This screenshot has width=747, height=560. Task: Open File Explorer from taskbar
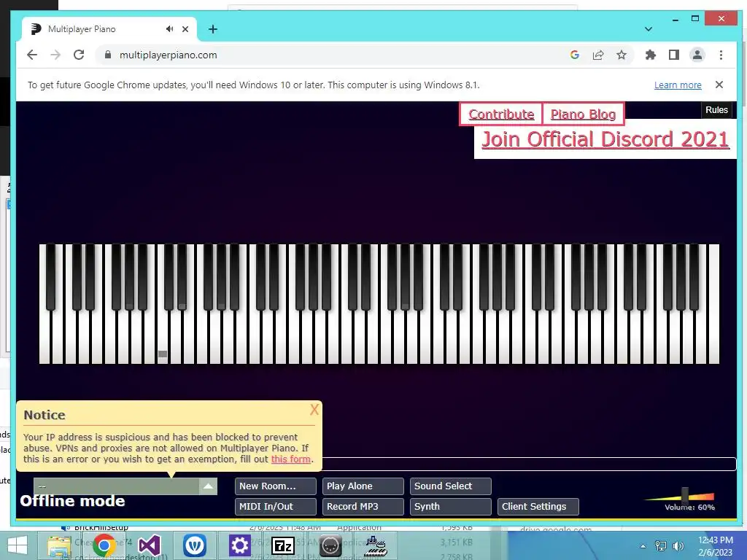(59, 545)
